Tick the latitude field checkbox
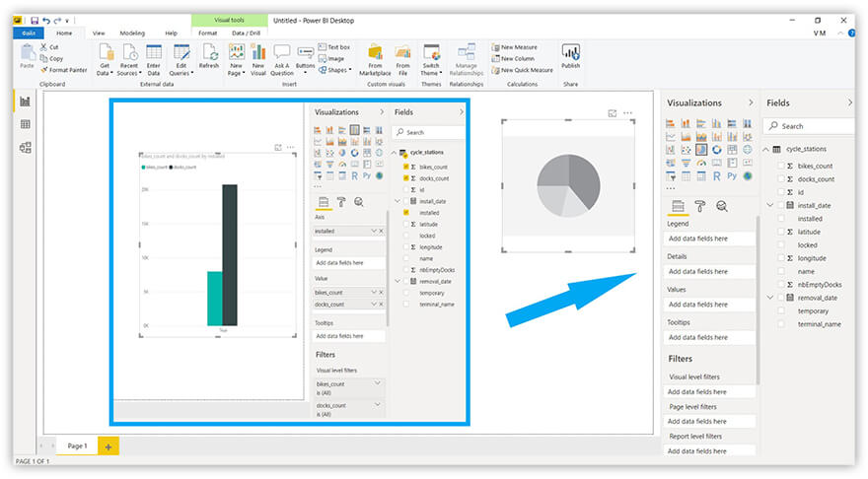Image resolution: width=868 pixels, height=479 pixels. [x=781, y=232]
